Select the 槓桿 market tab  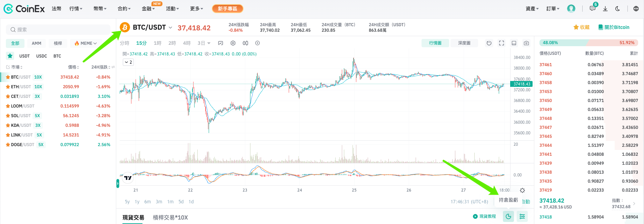[x=58, y=43]
